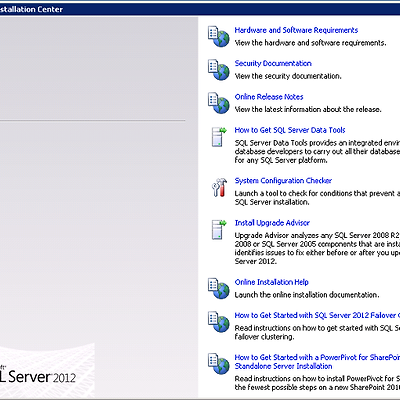Click the text 'failover clustering.'
This screenshot has width=400, height=400.
pyautogui.click(x=264, y=337)
